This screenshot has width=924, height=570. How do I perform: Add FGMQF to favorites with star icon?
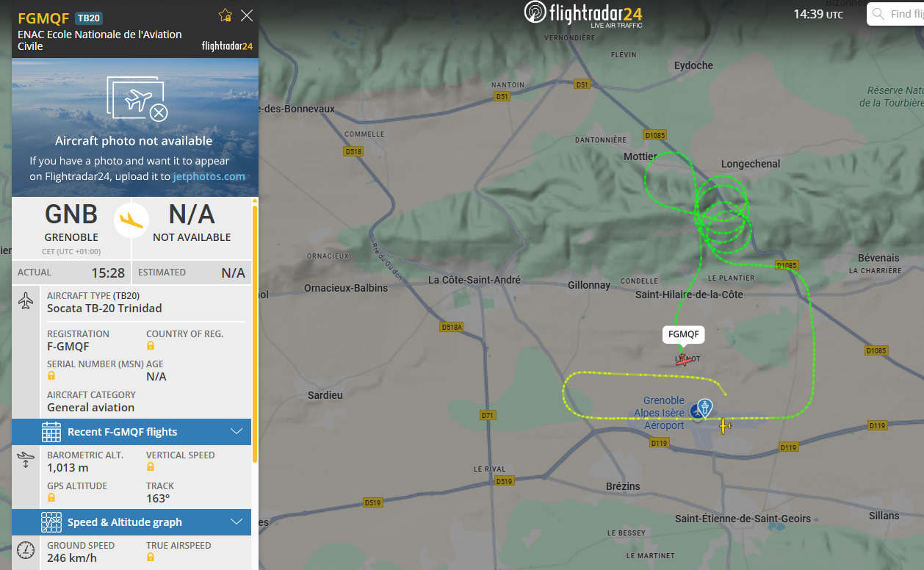coord(225,15)
